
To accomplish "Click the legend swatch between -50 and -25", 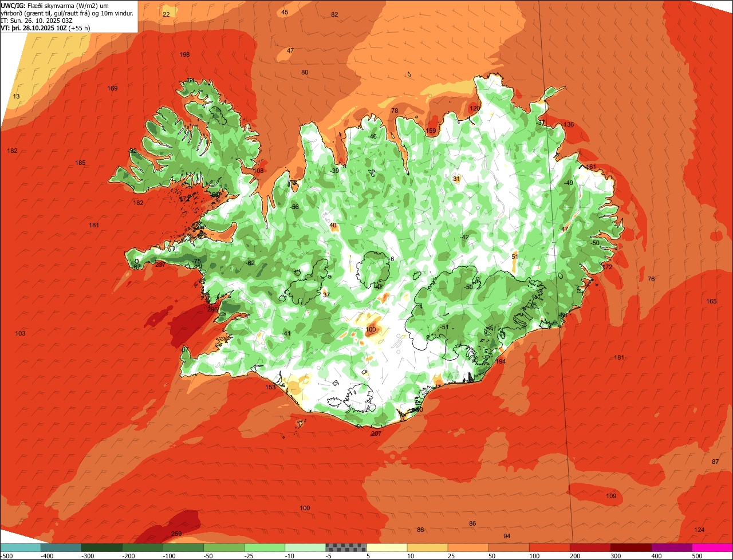I will (x=223, y=547).
